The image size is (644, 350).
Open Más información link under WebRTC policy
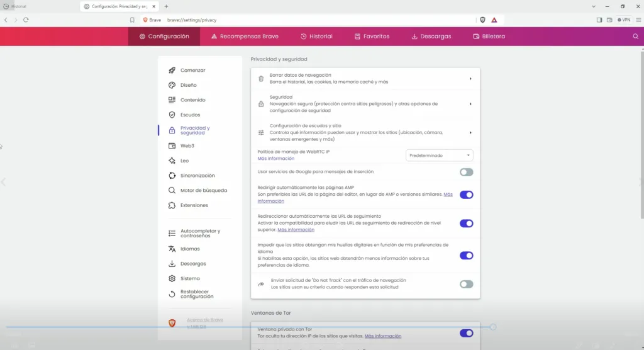[275, 159]
